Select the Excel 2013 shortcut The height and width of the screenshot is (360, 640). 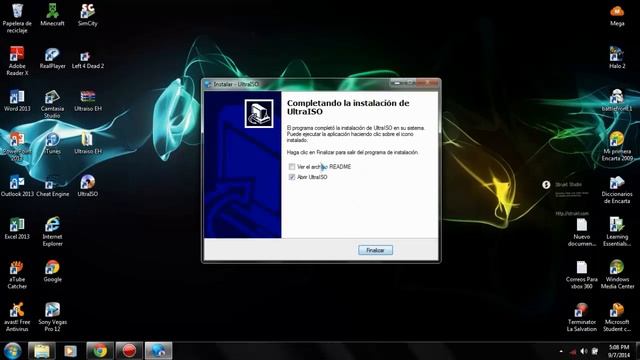pyautogui.click(x=17, y=228)
